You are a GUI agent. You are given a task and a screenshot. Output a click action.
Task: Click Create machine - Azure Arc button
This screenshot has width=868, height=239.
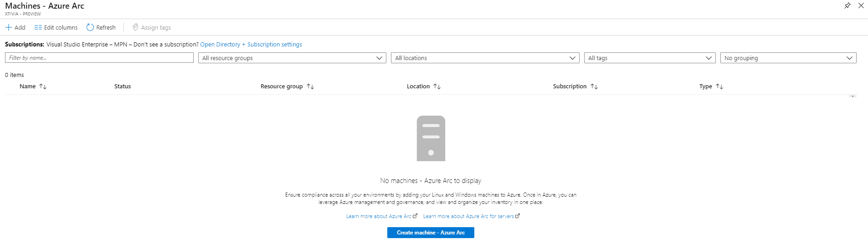[x=431, y=233]
